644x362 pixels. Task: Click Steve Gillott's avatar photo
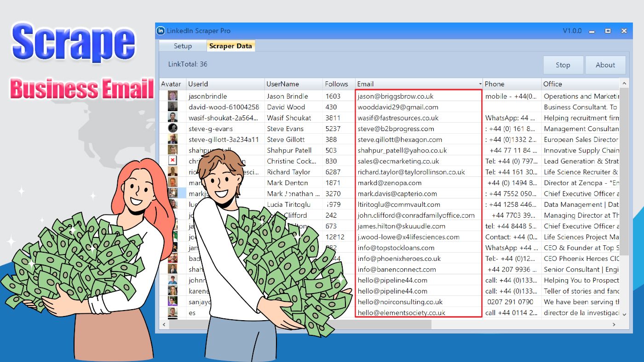[173, 139]
